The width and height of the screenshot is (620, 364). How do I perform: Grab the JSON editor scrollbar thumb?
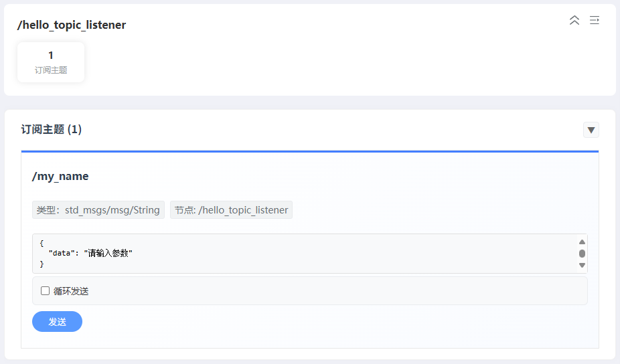(x=582, y=254)
